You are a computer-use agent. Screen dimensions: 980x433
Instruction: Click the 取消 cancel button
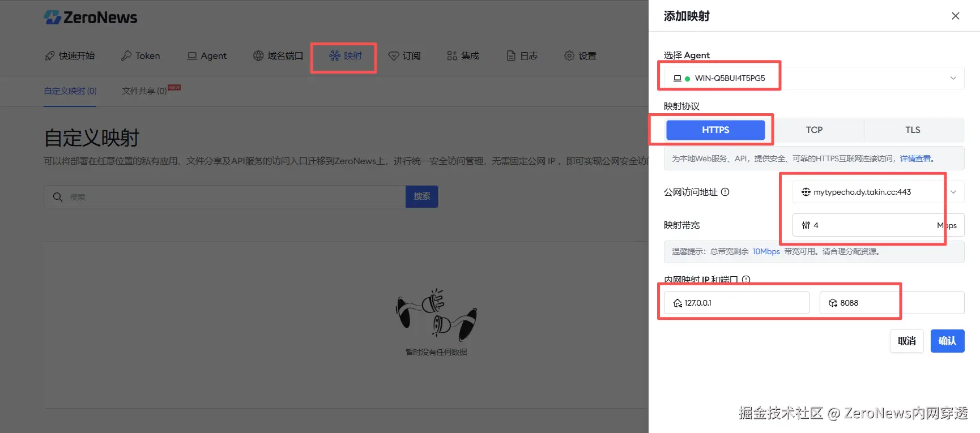[907, 341]
